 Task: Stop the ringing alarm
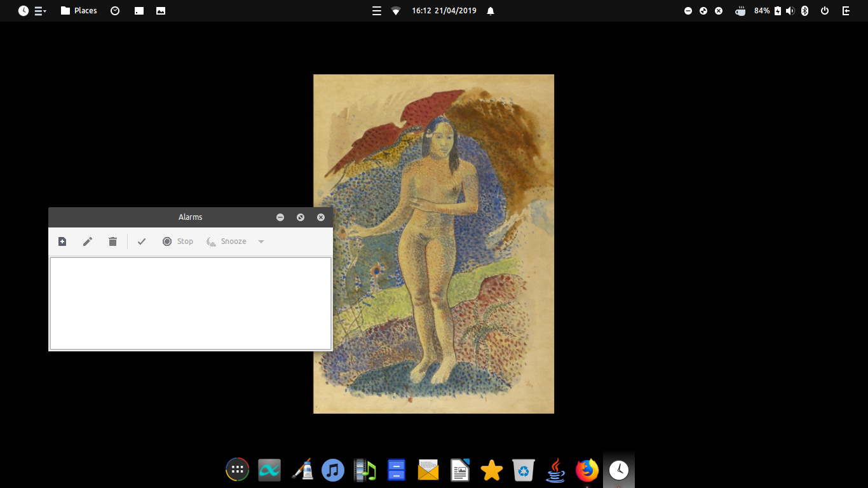[178, 241]
